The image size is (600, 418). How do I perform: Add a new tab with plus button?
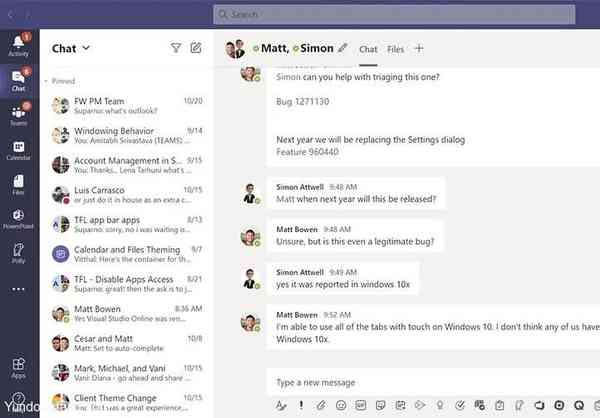pyautogui.click(x=419, y=48)
